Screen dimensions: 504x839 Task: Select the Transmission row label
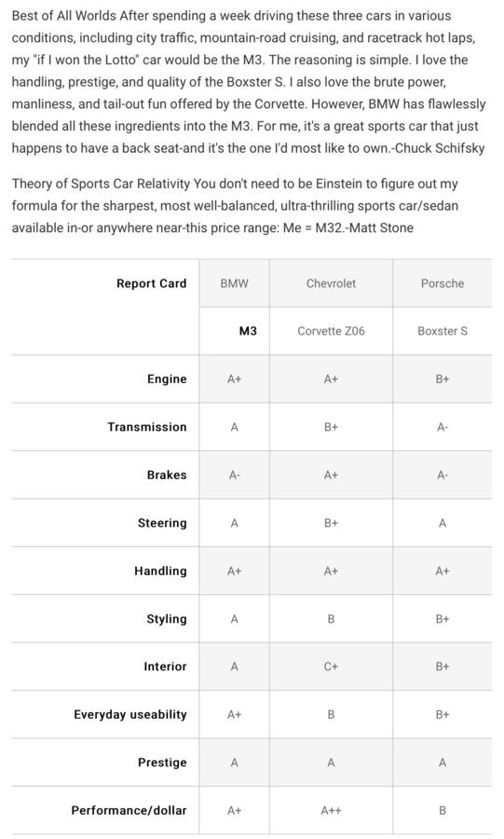147,427
